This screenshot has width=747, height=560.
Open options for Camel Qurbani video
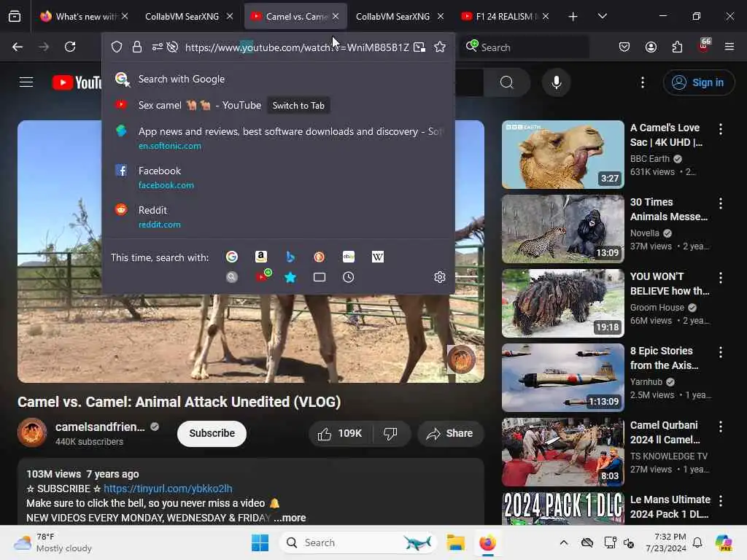point(720,427)
